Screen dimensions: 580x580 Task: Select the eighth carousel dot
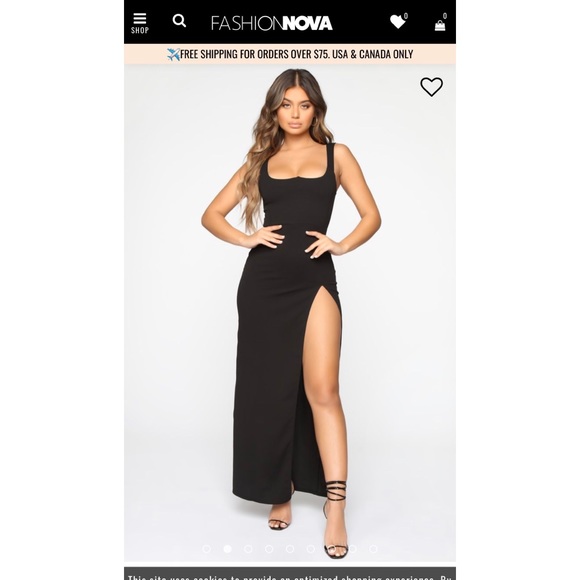pyautogui.click(x=353, y=549)
